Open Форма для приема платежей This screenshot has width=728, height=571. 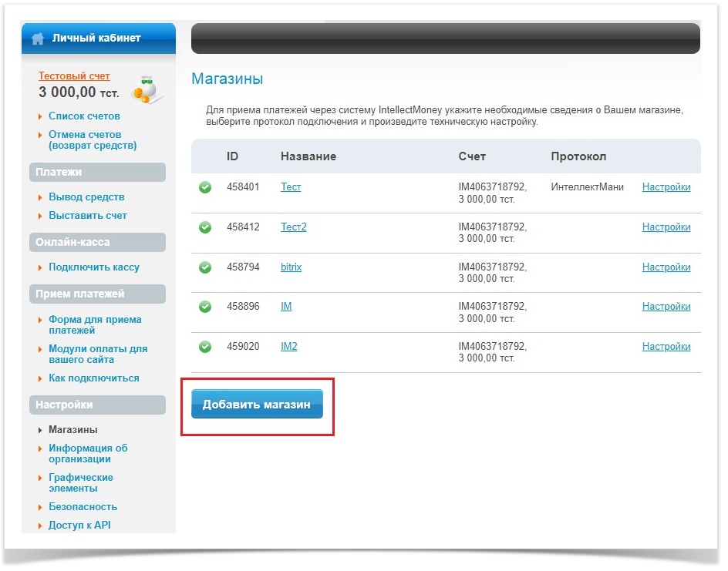click(x=95, y=324)
